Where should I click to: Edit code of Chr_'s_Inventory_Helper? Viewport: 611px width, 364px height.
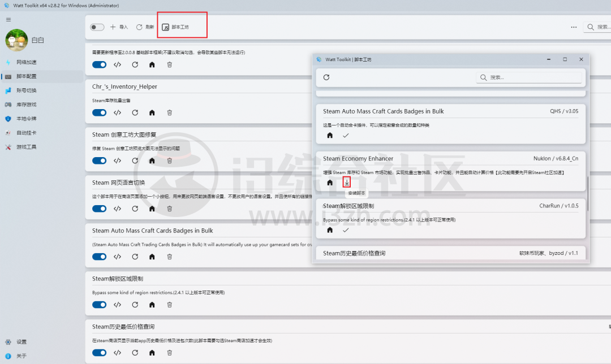click(x=117, y=112)
